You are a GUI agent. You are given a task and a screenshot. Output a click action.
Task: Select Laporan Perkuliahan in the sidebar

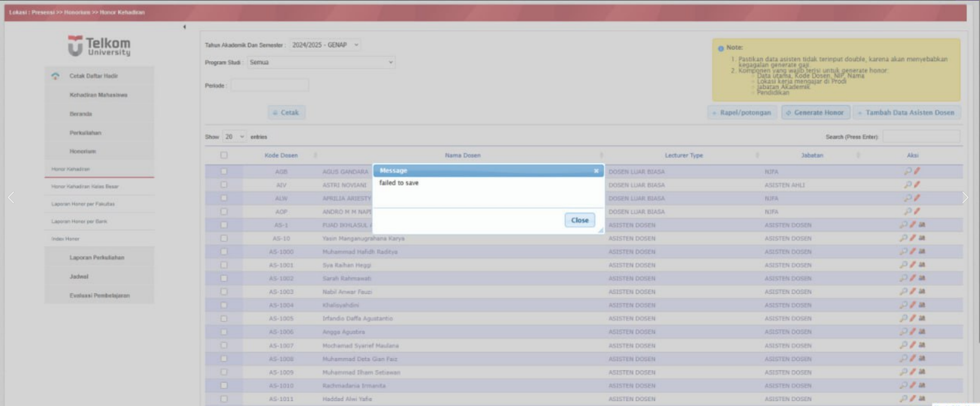97,257
